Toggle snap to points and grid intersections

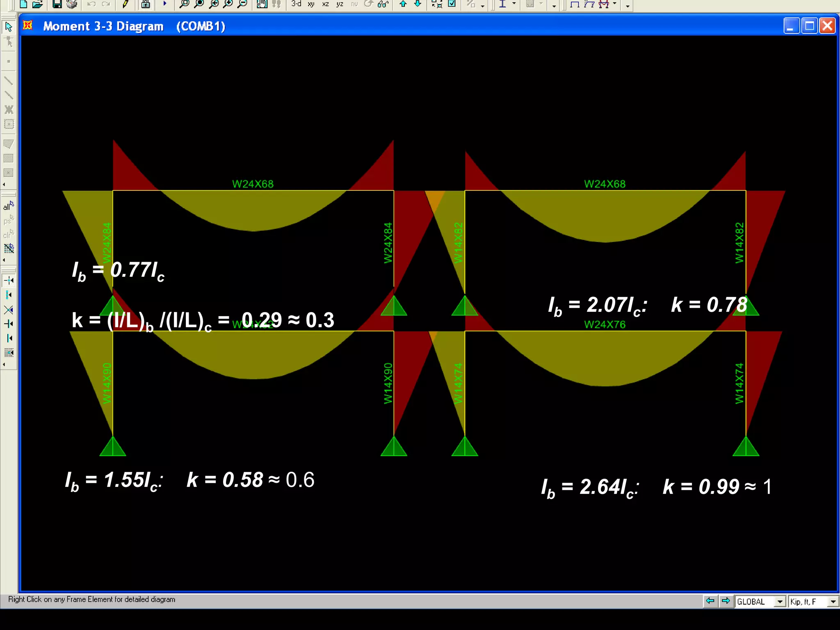[9, 281]
